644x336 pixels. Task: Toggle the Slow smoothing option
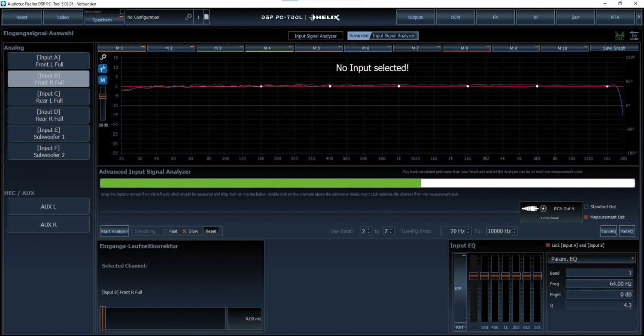pos(185,231)
